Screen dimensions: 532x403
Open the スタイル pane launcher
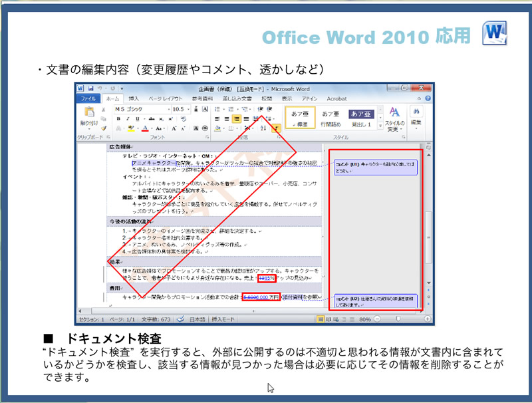coord(404,137)
